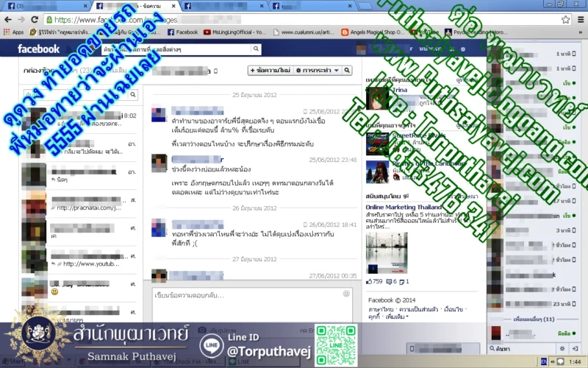588x368 pixels.
Task: Open the Apps bookmark shortcut
Action: [x=13, y=32]
